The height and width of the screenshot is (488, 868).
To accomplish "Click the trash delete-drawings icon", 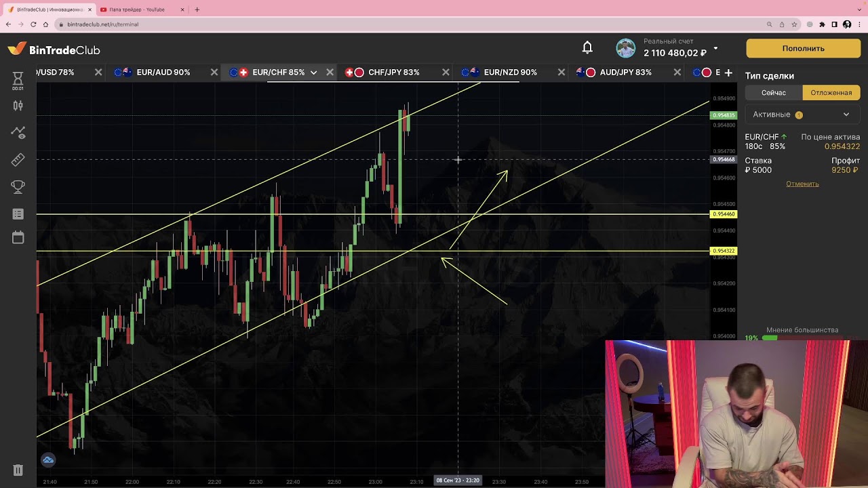I will pyautogui.click(x=18, y=470).
